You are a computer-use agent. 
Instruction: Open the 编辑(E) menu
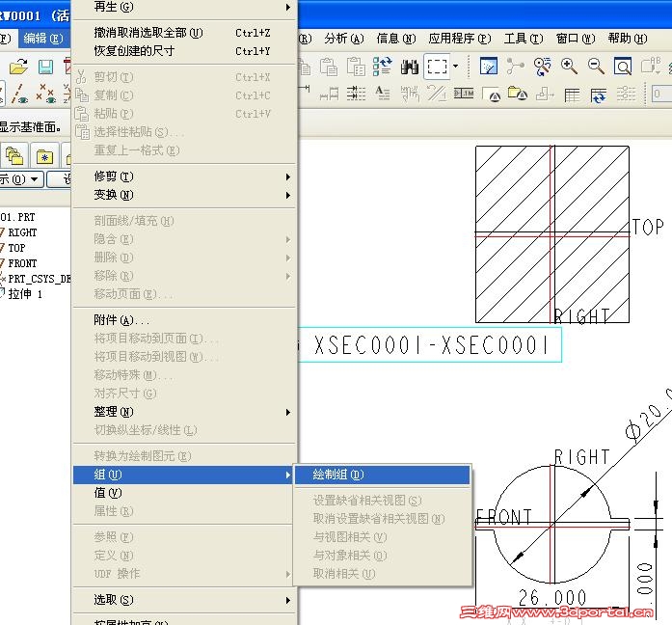coord(43,39)
